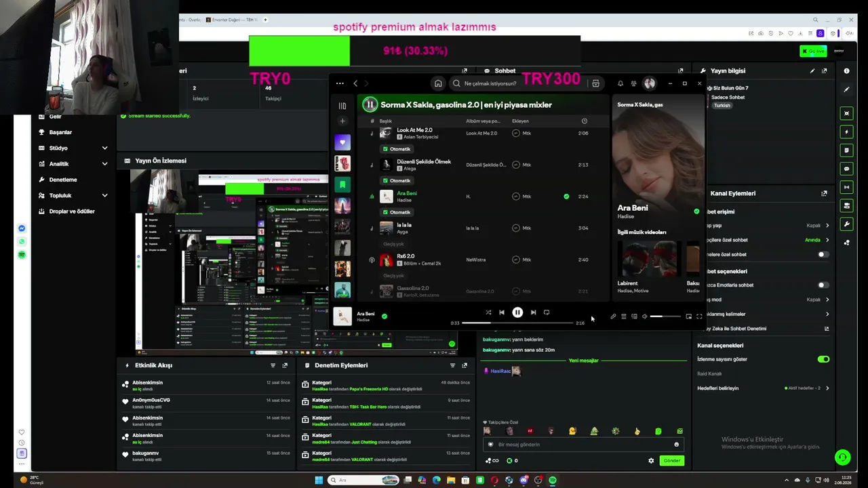Expand the blocked words row chevron
The width and height of the screenshot is (868, 488).
pyautogui.click(x=827, y=314)
